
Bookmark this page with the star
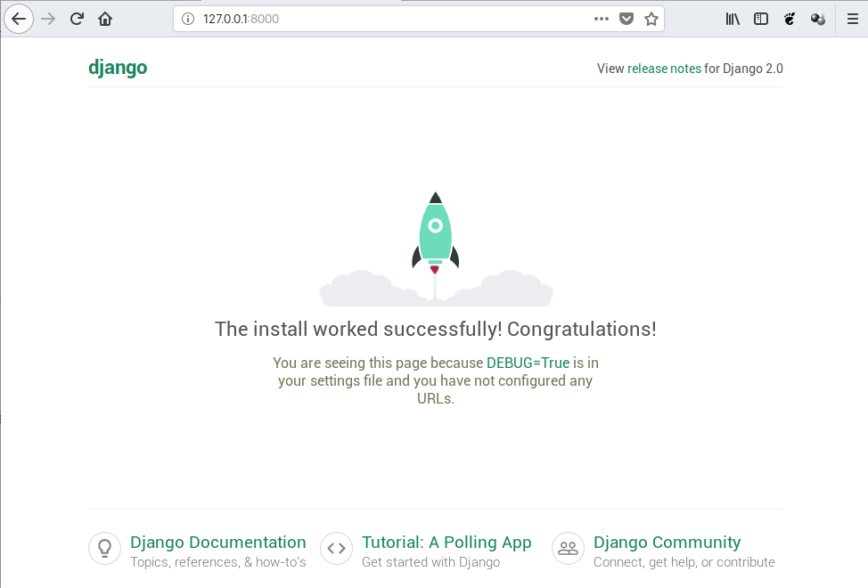[x=651, y=19]
